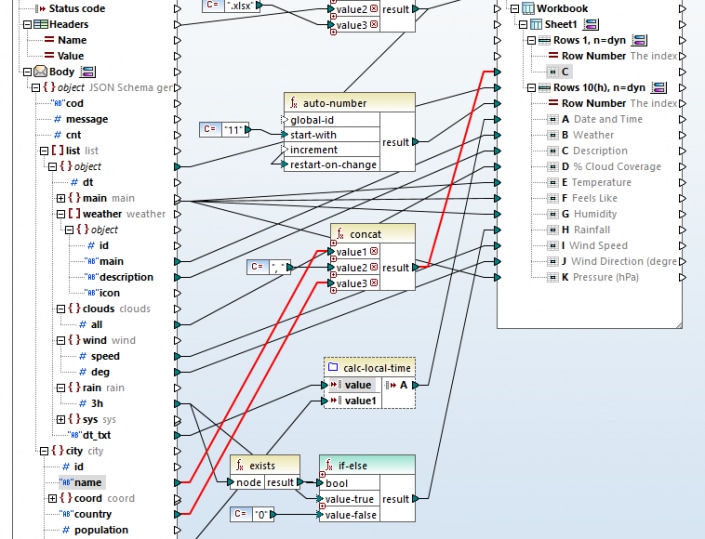Click output connector of country node
Screen dimensions: 705x539
point(177,514)
